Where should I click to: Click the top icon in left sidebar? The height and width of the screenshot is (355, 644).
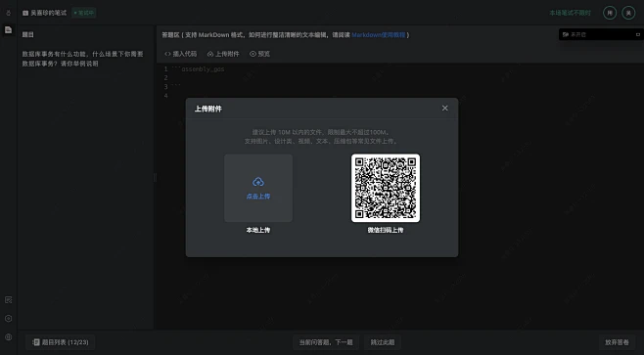click(8, 13)
